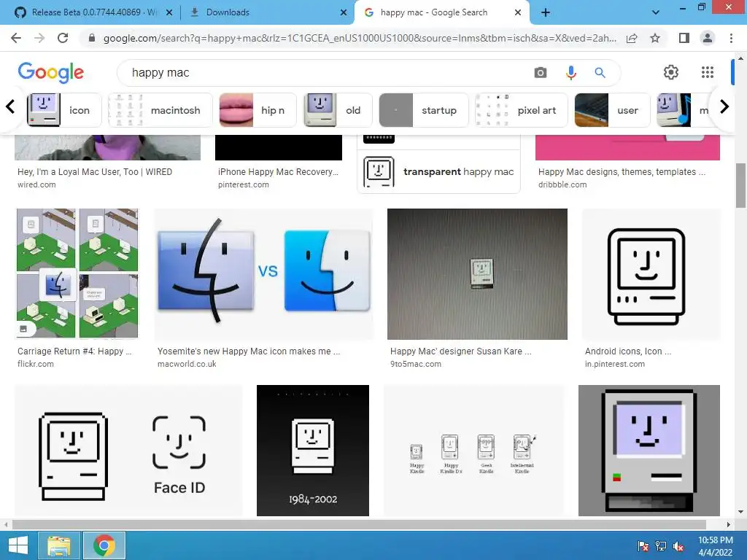Reload the page with refresh icon
This screenshot has width=747, height=560.
[x=63, y=38]
